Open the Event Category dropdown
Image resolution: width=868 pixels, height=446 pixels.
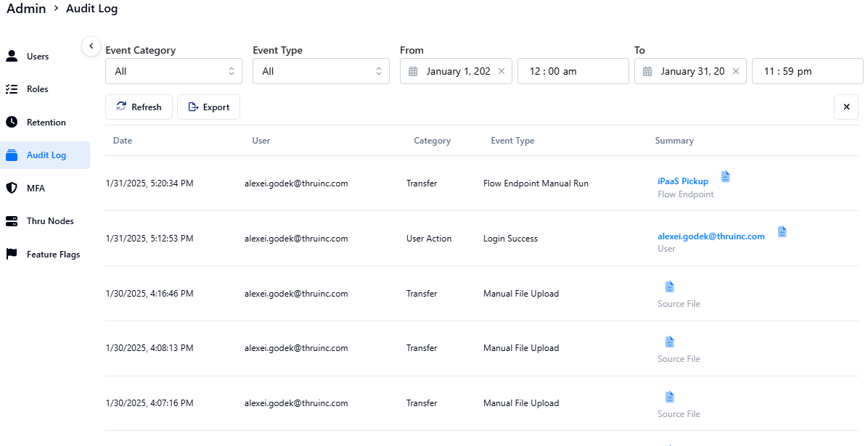173,71
